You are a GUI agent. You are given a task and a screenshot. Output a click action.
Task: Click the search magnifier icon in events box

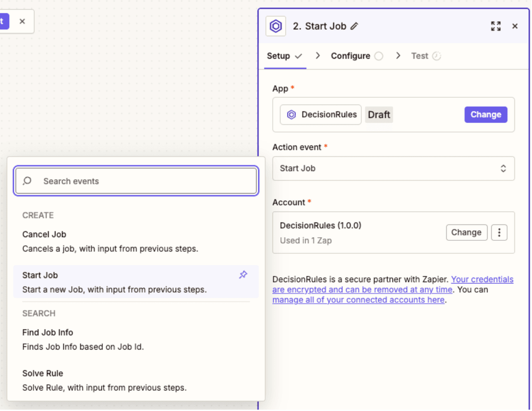coord(27,181)
